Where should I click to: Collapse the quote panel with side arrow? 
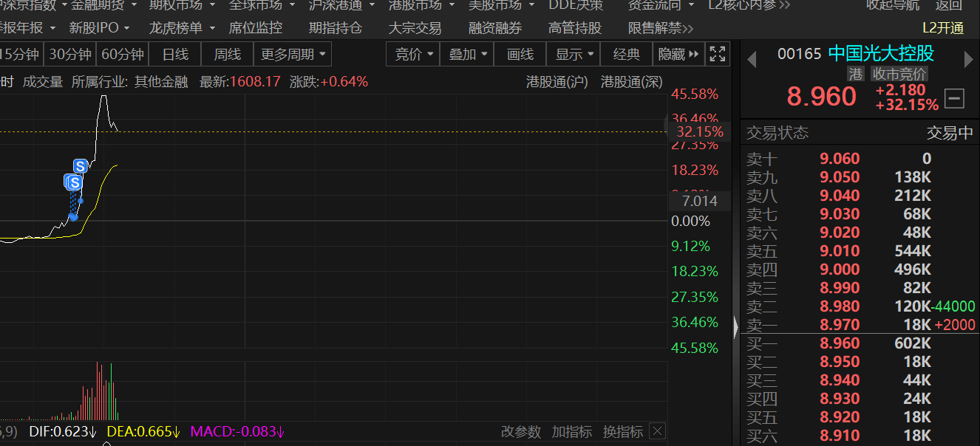coord(735,328)
